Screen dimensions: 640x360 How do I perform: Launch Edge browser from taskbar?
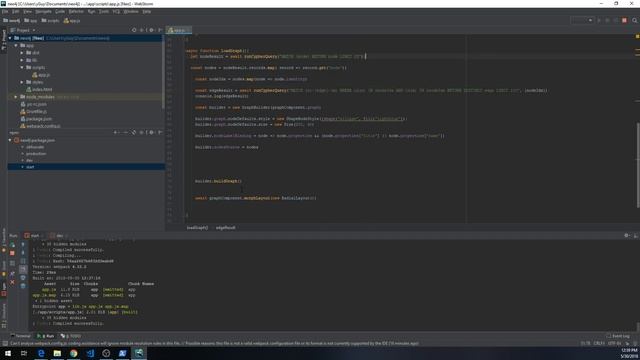click(x=41, y=353)
